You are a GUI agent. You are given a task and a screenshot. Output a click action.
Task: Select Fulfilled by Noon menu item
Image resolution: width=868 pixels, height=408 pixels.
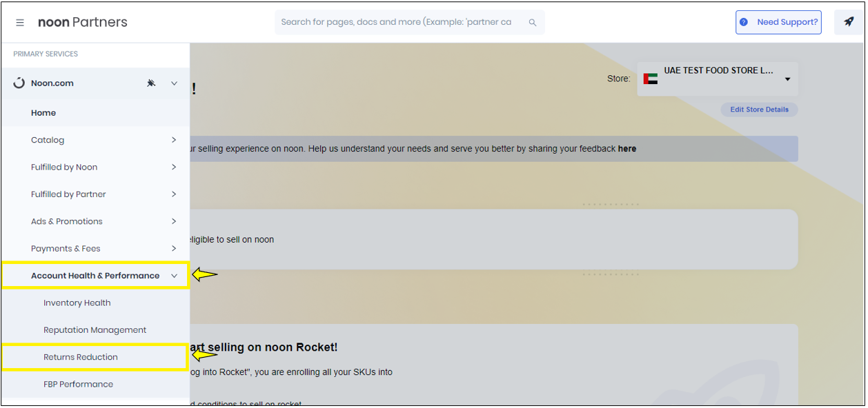coord(95,167)
